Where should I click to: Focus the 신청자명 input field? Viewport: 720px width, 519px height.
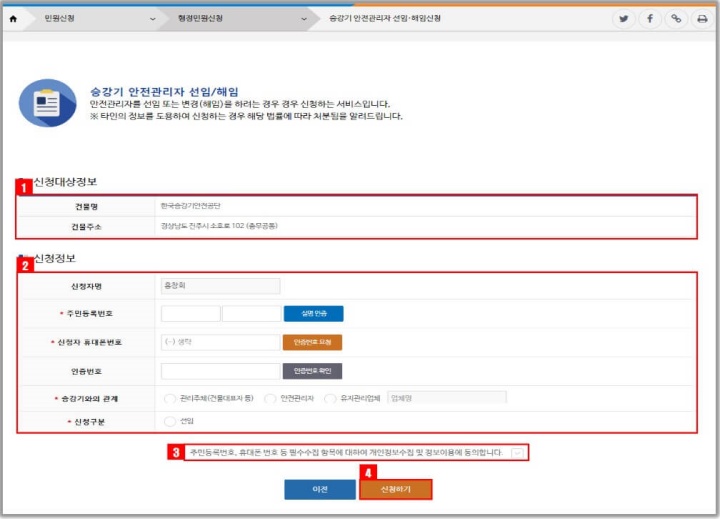click(220, 286)
